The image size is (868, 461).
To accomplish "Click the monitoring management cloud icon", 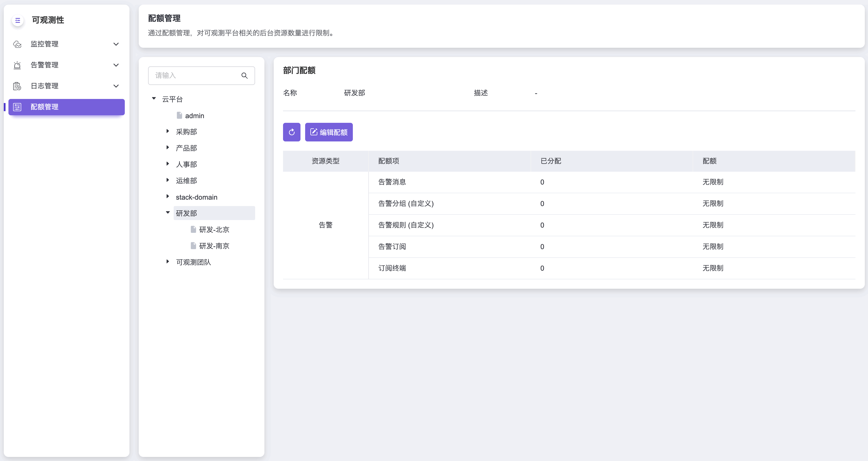I will [17, 44].
